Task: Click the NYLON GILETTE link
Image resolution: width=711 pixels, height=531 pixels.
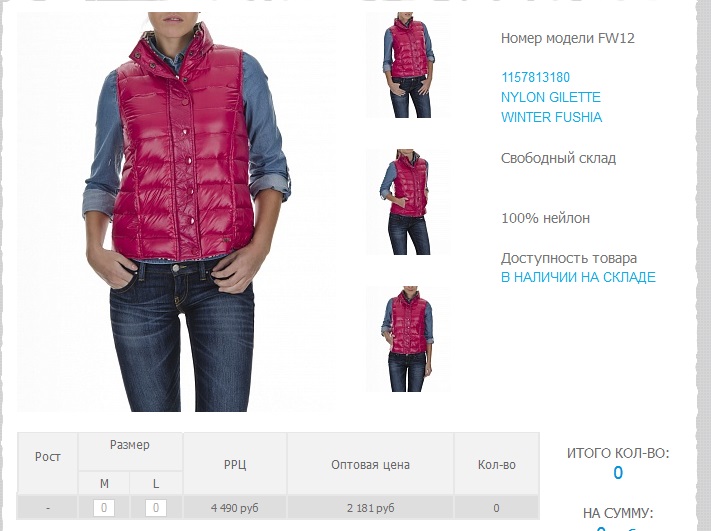Action: (550, 97)
